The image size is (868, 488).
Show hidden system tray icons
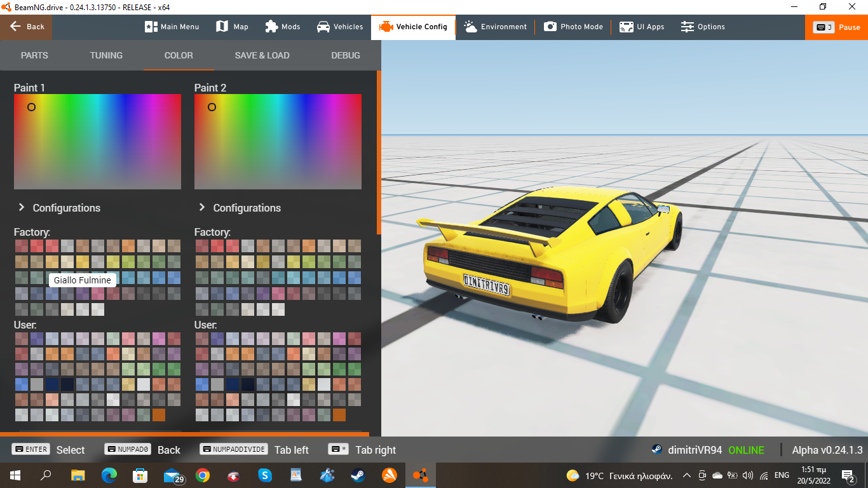686,475
